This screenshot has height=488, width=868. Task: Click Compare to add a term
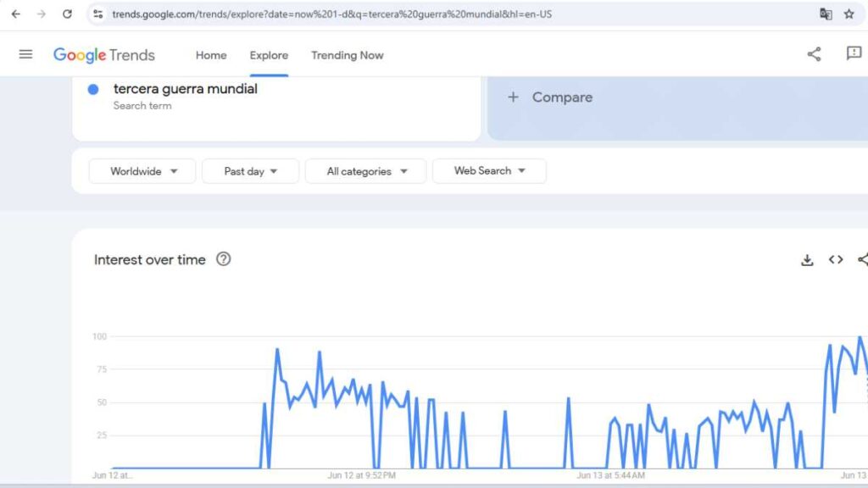551,97
